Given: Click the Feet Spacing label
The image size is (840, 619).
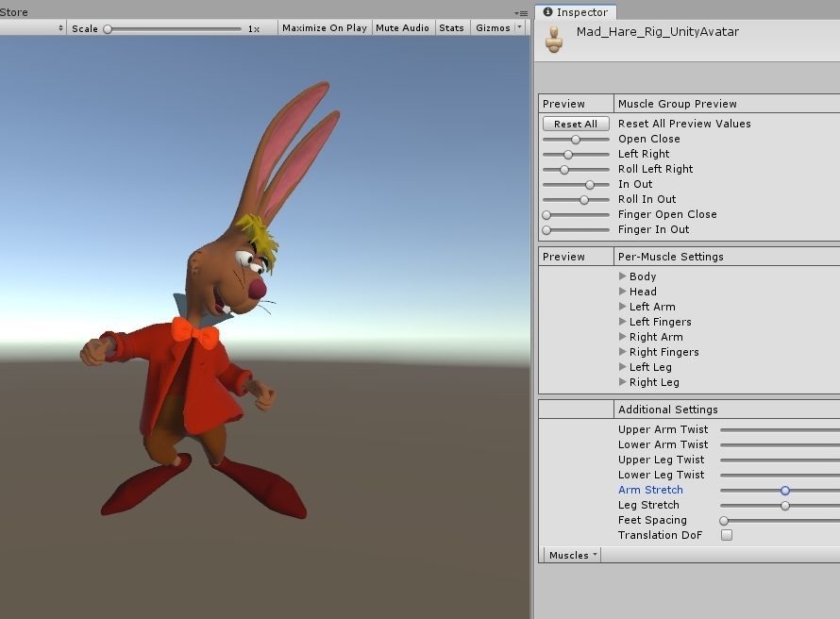Looking at the screenshot, I should [x=652, y=520].
